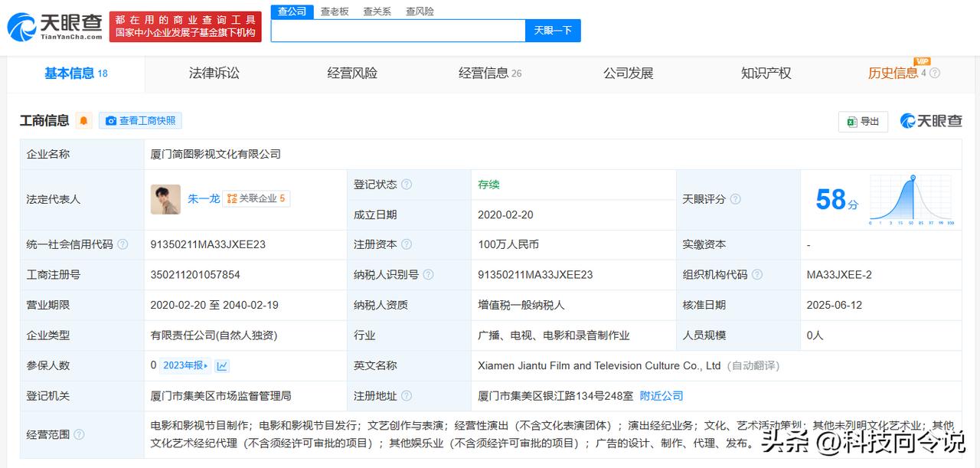
Task: Switch to the 法律诉讼 tab
Action: pyautogui.click(x=214, y=74)
